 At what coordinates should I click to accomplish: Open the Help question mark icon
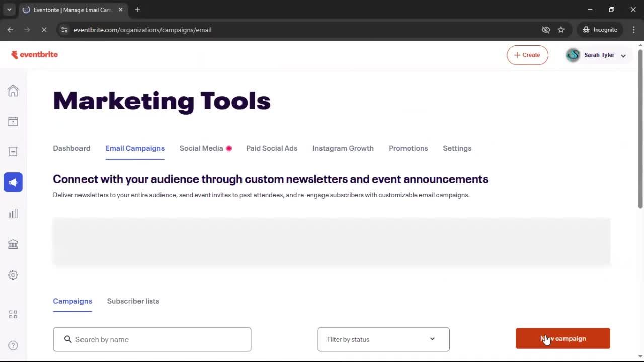click(x=13, y=345)
